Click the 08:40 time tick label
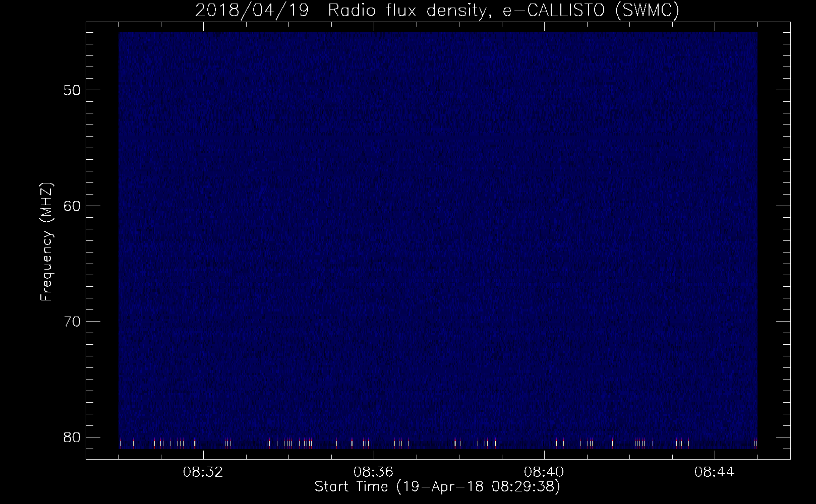Image resolution: width=816 pixels, height=504 pixels. 544,472
